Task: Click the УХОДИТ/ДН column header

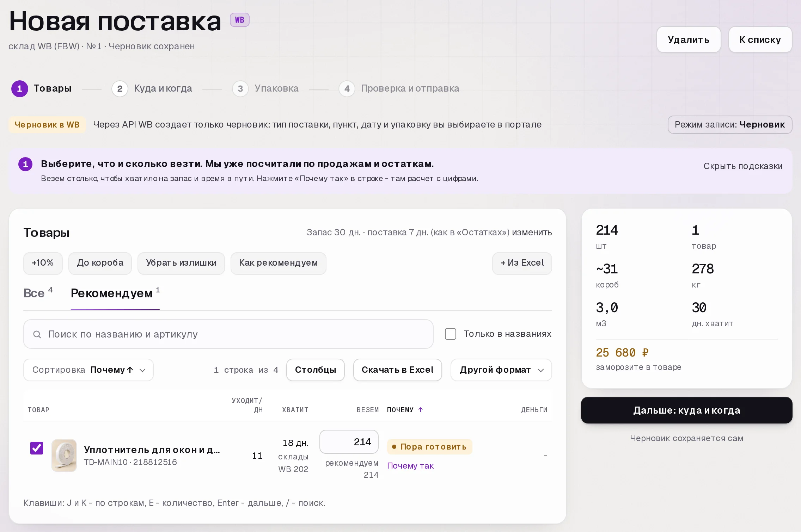Action: tap(247, 405)
